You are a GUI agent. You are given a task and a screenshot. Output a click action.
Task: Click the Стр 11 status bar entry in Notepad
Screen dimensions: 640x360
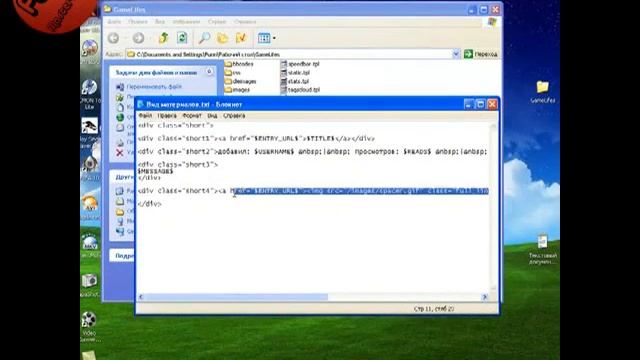pyautogui.click(x=433, y=309)
